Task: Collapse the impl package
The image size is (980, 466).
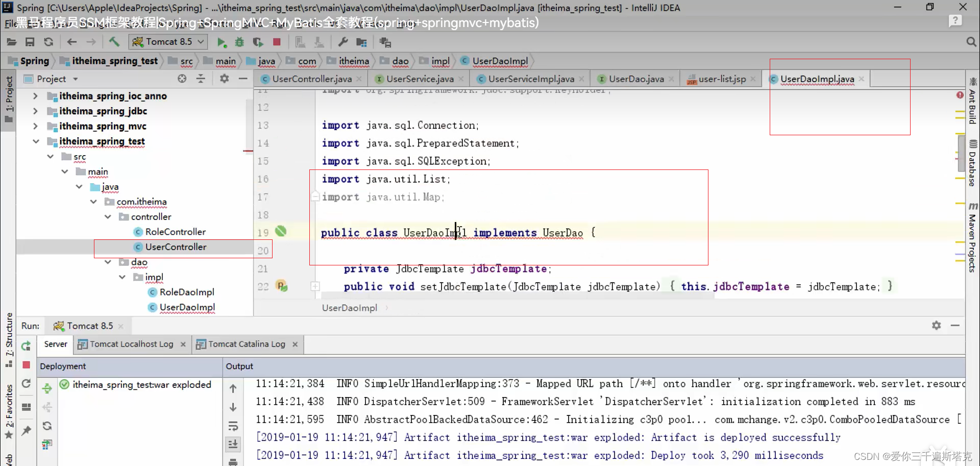Action: point(122,277)
